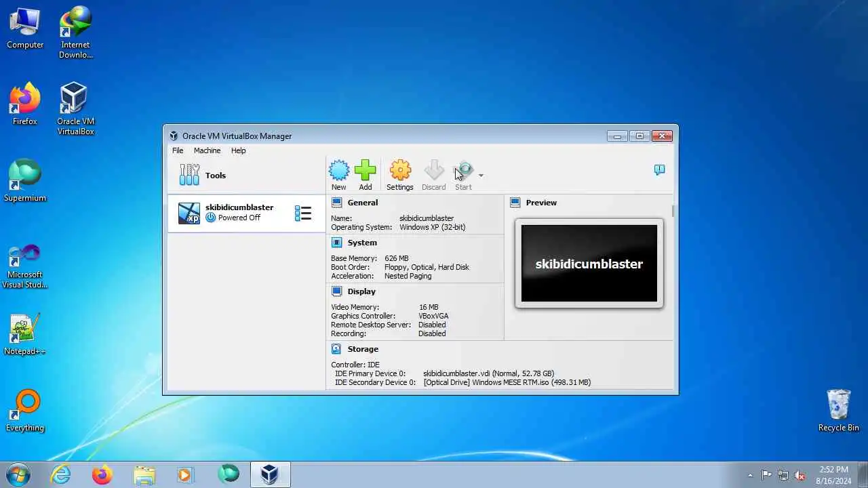Click the System section chip icon

click(336, 243)
